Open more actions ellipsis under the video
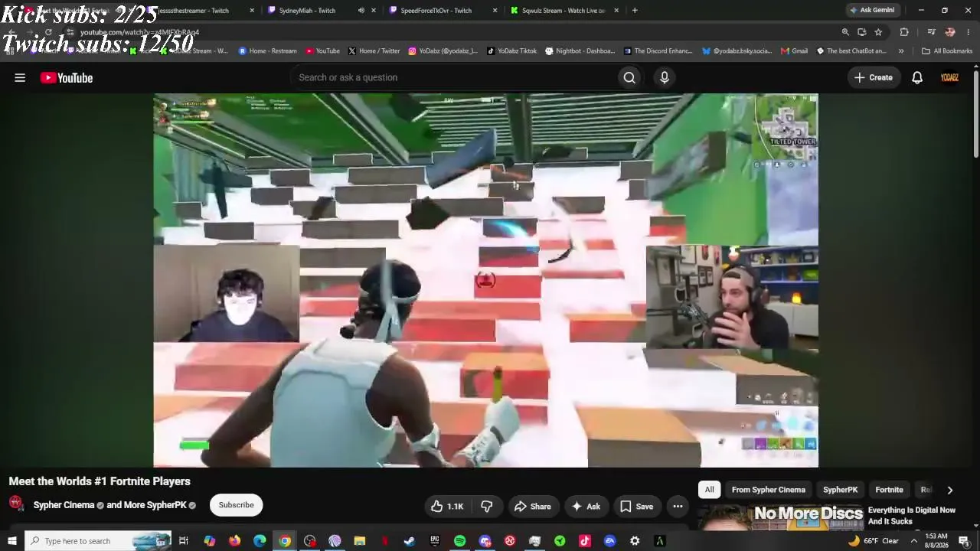 point(678,506)
